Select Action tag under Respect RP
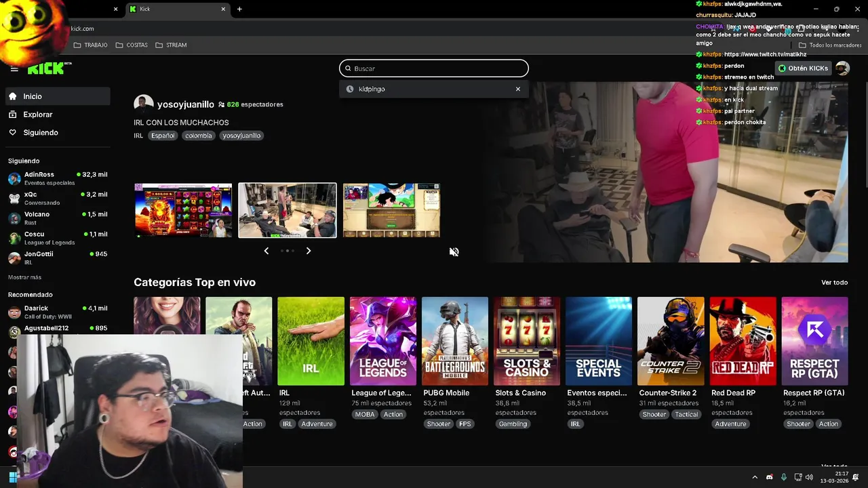This screenshot has width=868, height=488. tap(829, 424)
